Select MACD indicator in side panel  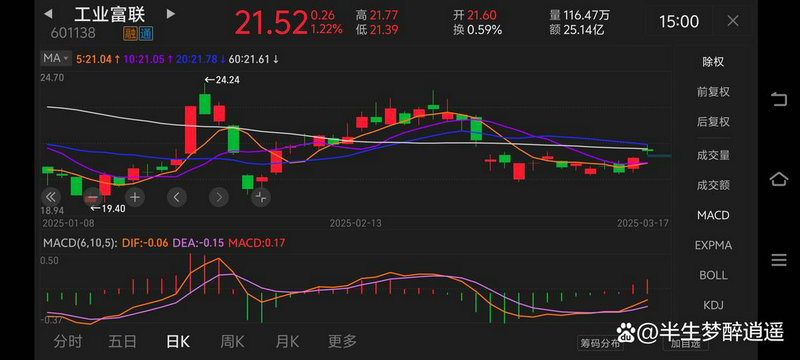713,215
